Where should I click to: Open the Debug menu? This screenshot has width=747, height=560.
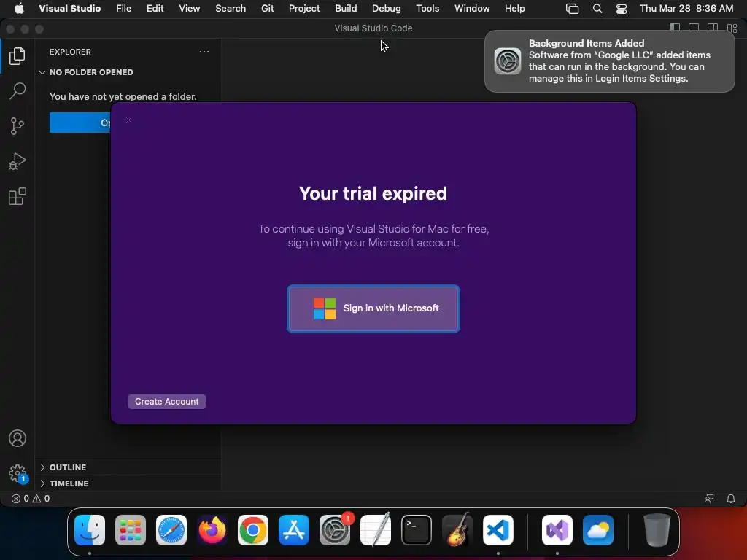tap(387, 9)
